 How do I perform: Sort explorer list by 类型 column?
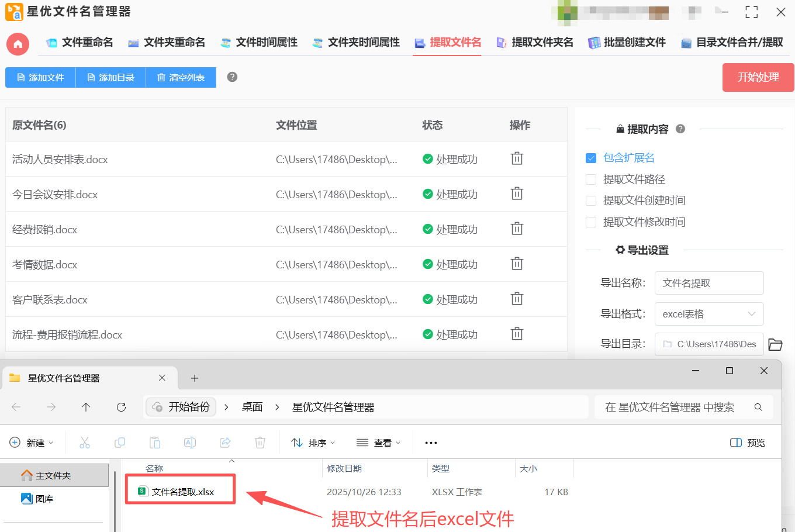pyautogui.click(x=441, y=468)
